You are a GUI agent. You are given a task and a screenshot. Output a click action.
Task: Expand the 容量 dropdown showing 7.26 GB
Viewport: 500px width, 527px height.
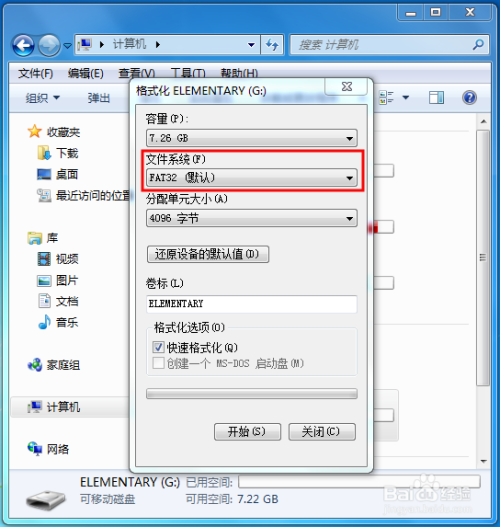252,138
